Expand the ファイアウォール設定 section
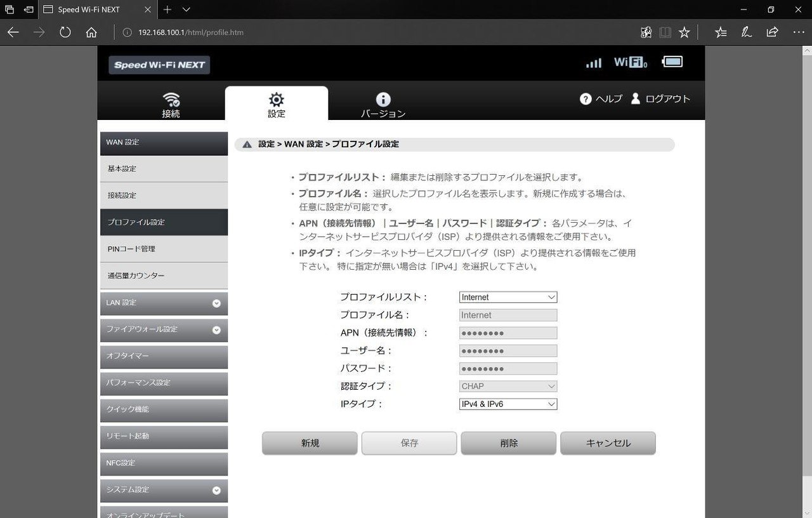Image resolution: width=812 pixels, height=518 pixels. [x=164, y=329]
